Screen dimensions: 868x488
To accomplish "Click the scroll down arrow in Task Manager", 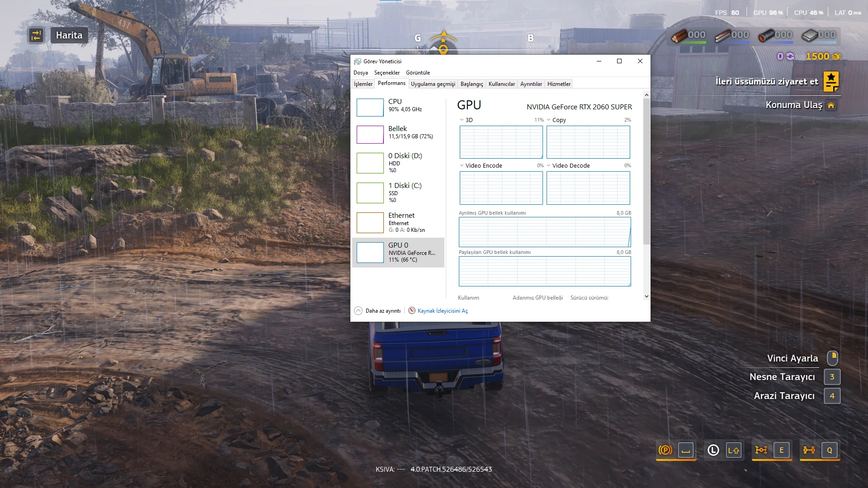I will 646,297.
